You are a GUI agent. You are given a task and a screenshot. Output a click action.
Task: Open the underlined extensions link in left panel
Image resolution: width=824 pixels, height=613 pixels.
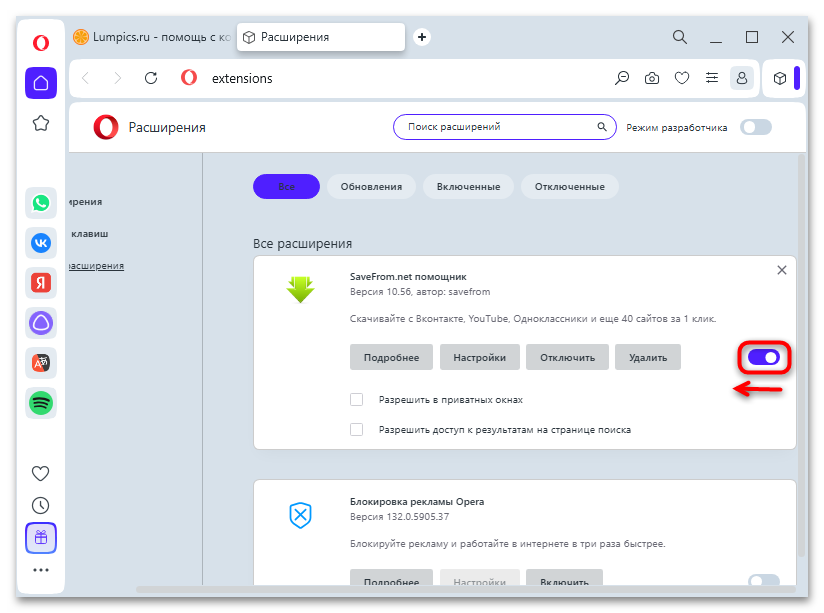coord(97,266)
